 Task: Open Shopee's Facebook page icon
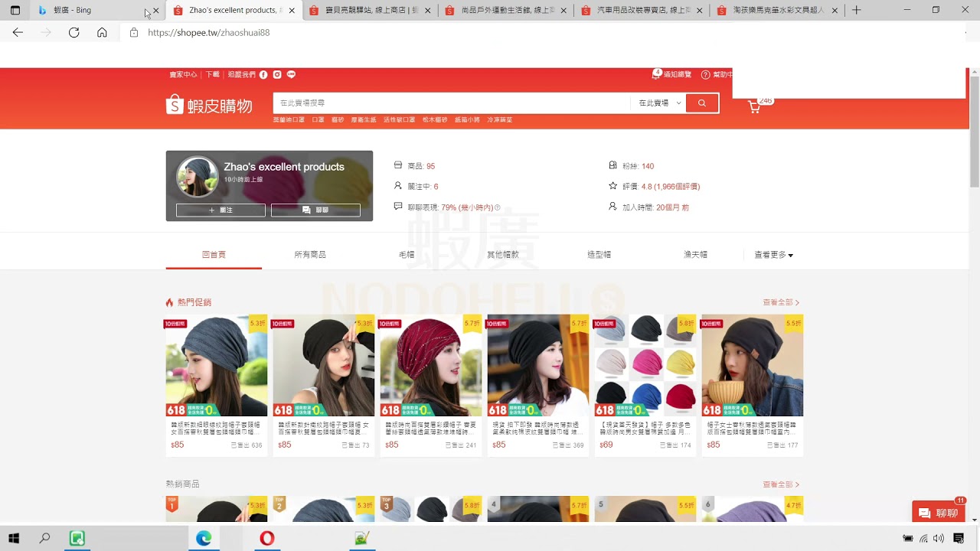click(x=263, y=75)
